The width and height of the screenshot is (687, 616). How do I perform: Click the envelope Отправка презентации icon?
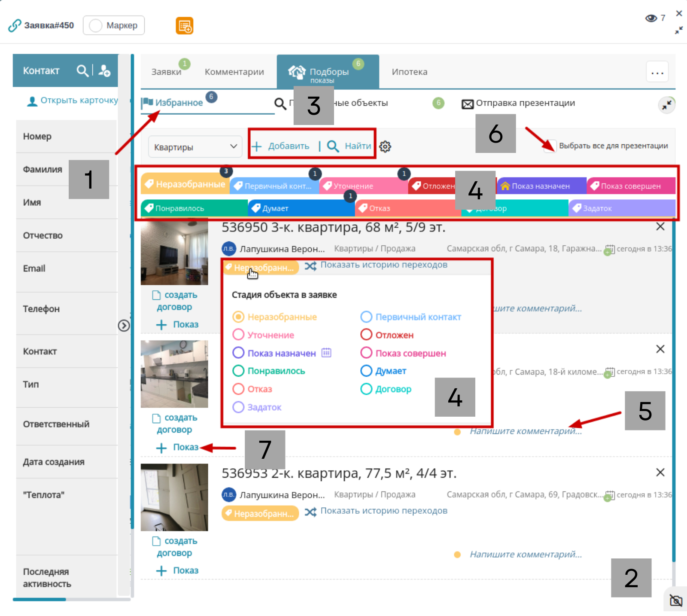click(x=468, y=104)
